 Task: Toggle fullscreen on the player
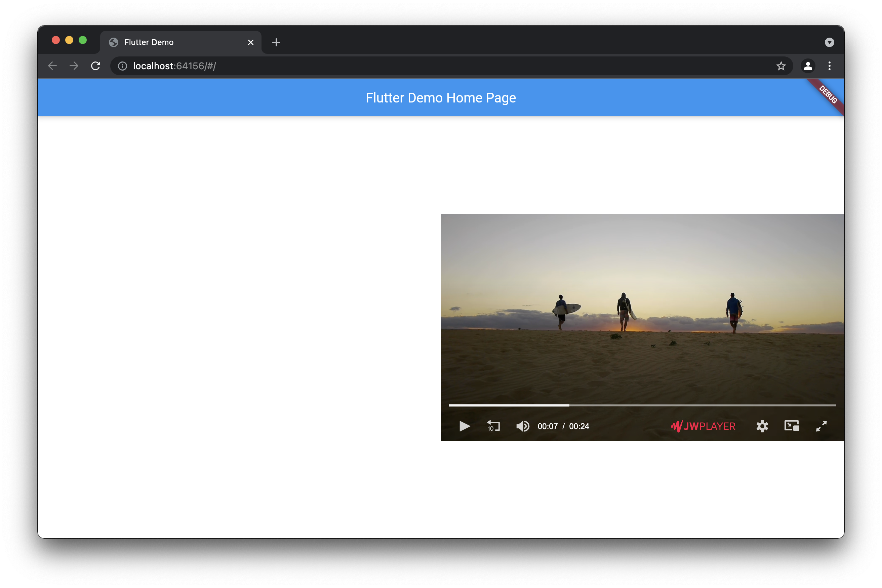pyautogui.click(x=821, y=426)
